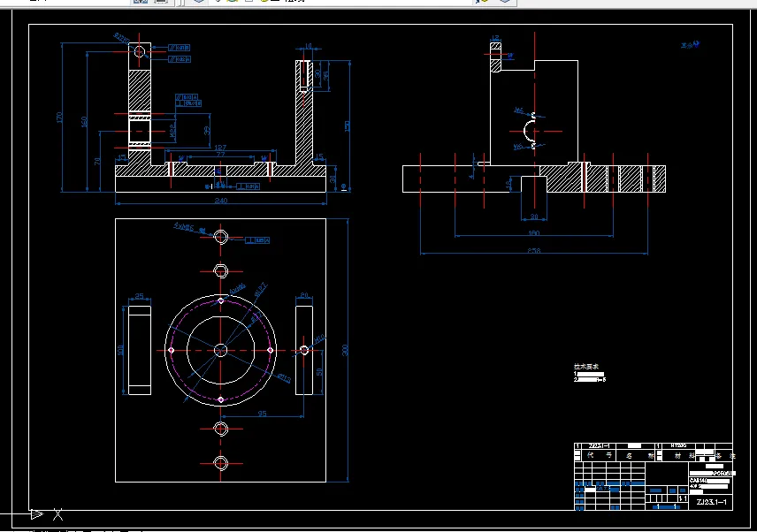Select the 170 overall height dimension text
This screenshot has width=757, height=532.
(60, 117)
